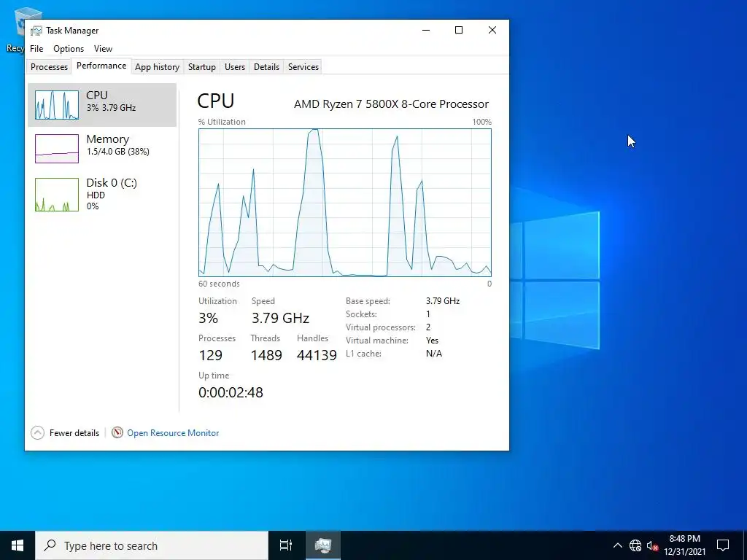The height and width of the screenshot is (560, 747).
Task: Click the AMD Ryzen 7 5800X processor name
Action: click(391, 104)
